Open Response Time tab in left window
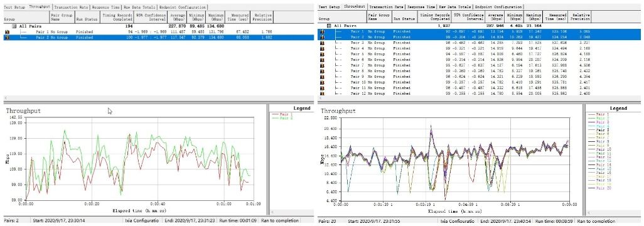Screen dimensions: 644x226 click(x=106, y=8)
